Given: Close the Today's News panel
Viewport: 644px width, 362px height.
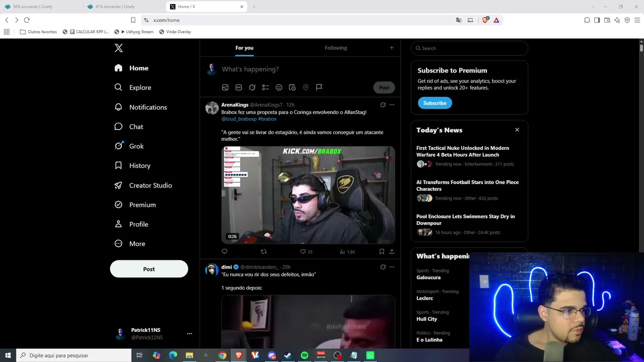Looking at the screenshot, I should [517, 130].
